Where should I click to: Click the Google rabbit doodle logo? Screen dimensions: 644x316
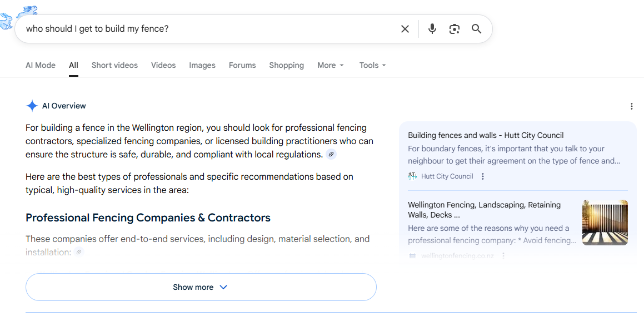[x=18, y=17]
